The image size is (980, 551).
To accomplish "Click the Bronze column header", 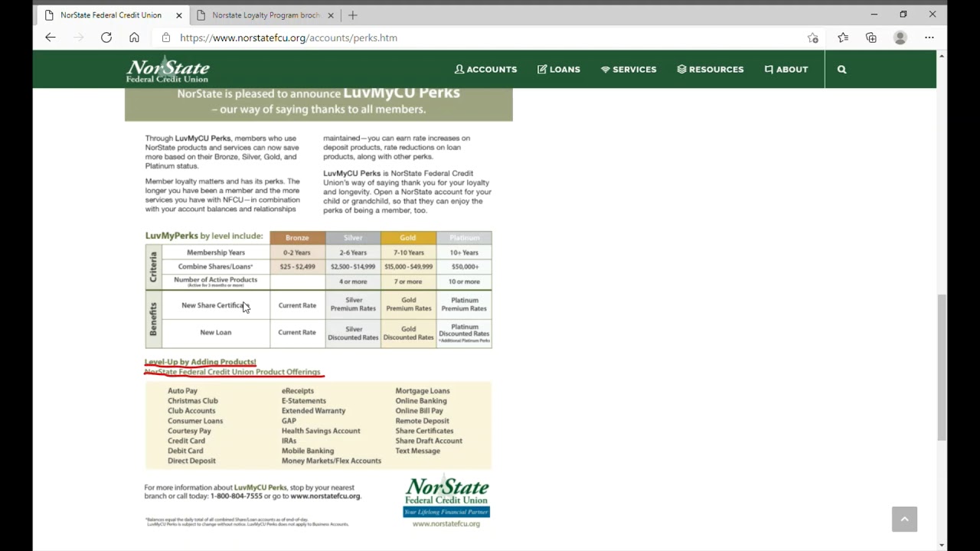I will pos(297,238).
